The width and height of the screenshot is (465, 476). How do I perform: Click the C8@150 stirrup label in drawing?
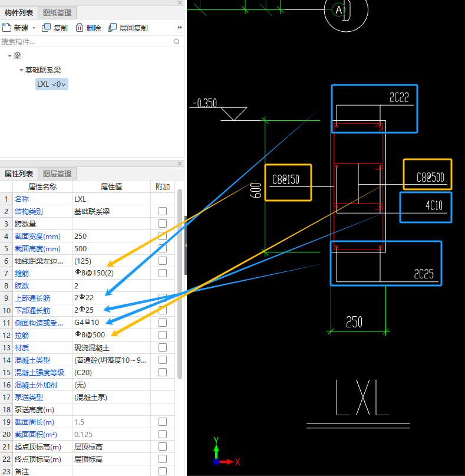[x=286, y=180]
